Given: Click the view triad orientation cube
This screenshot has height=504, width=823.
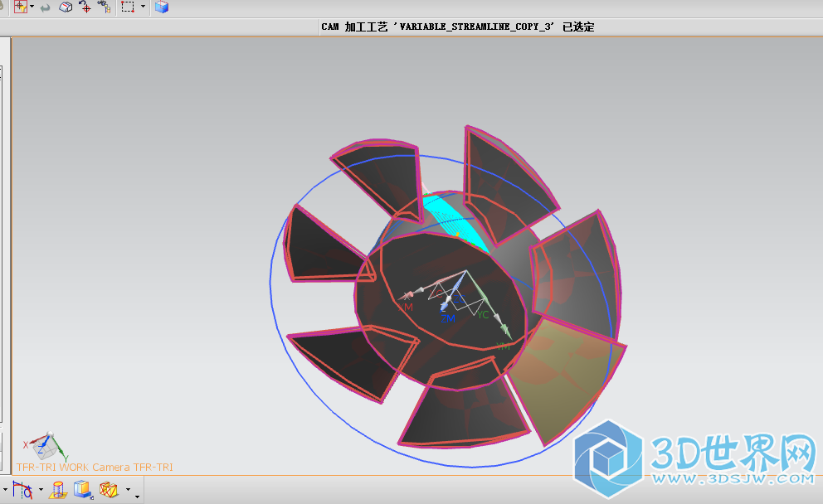Looking at the screenshot, I should coord(46,446).
